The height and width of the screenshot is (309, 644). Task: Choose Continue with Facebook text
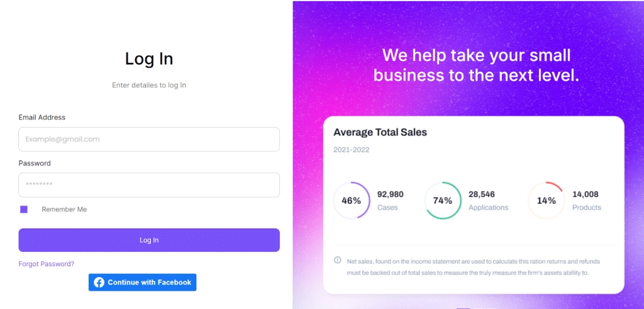(149, 283)
